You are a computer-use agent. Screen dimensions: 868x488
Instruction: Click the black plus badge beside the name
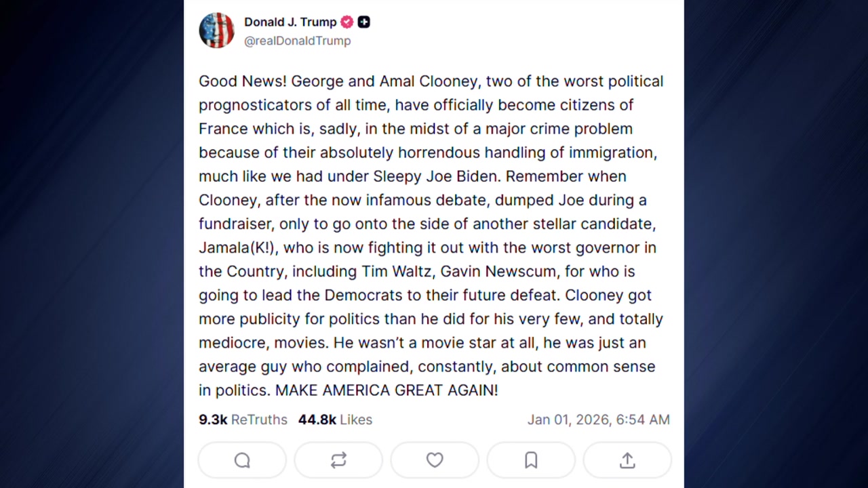tap(364, 22)
